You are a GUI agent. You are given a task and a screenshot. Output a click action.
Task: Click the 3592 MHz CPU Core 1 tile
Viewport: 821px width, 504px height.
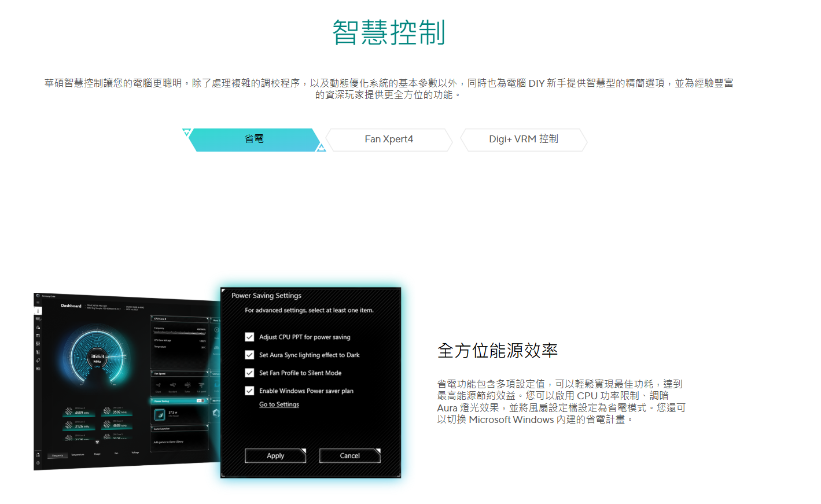click(116, 411)
